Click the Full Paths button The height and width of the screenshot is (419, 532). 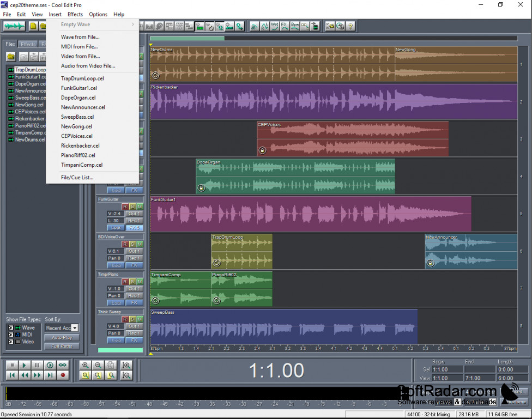pyautogui.click(x=62, y=347)
